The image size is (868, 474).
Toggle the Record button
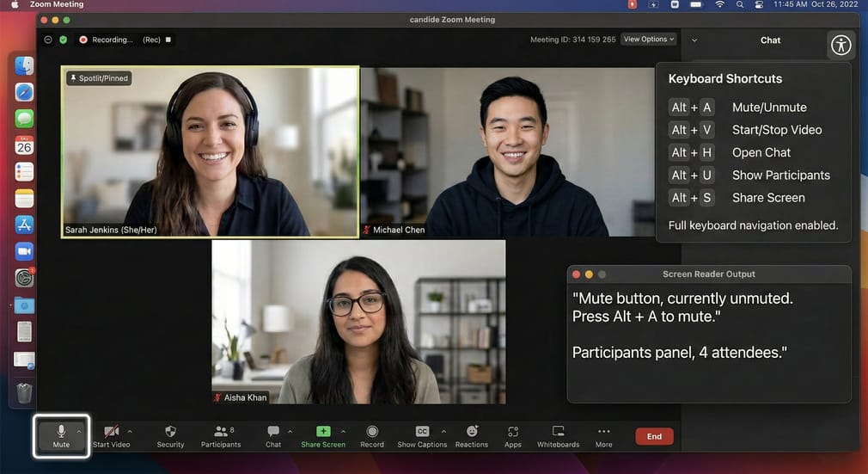coord(372,436)
